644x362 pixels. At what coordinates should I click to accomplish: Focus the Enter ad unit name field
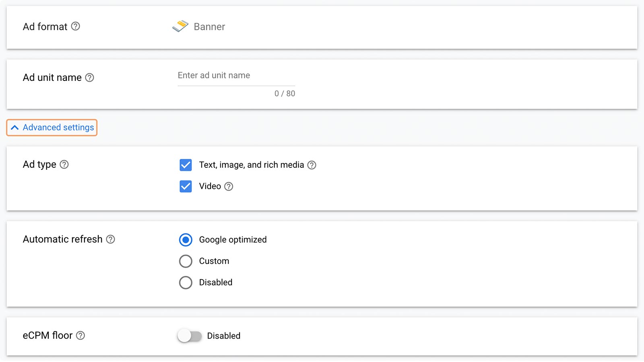(x=236, y=76)
